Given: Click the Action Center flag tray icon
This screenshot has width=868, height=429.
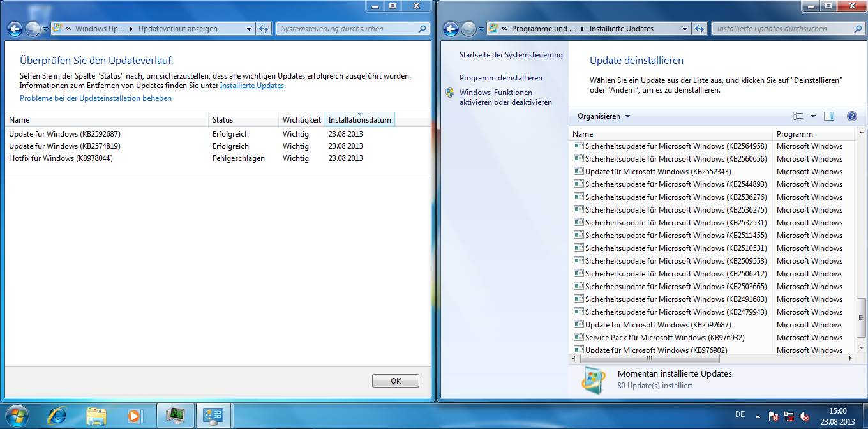Looking at the screenshot, I should (x=774, y=416).
